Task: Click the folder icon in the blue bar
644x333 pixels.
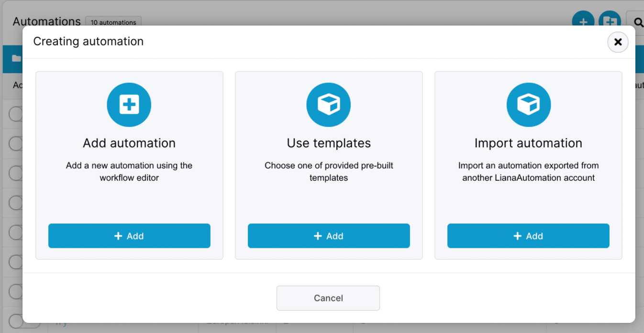Action: [x=16, y=59]
